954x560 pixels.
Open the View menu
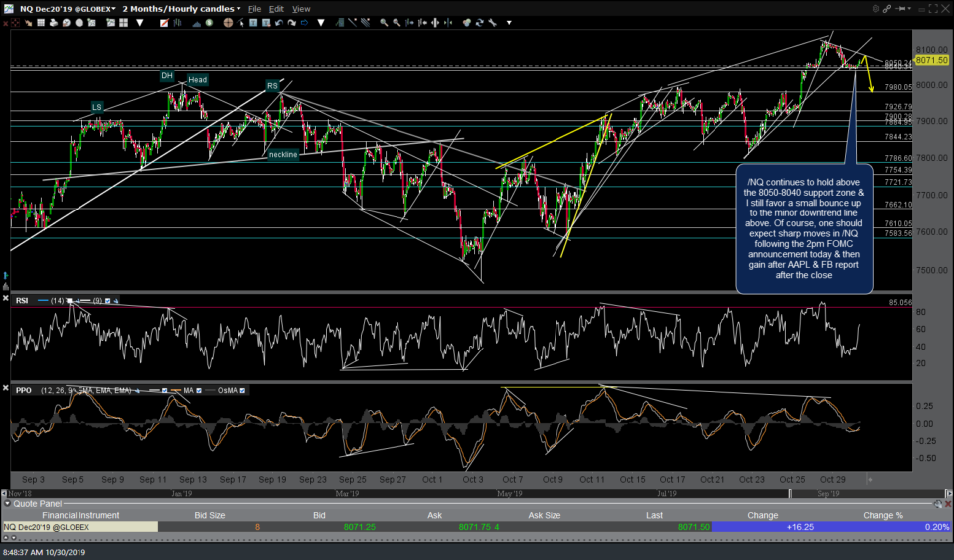[301, 9]
